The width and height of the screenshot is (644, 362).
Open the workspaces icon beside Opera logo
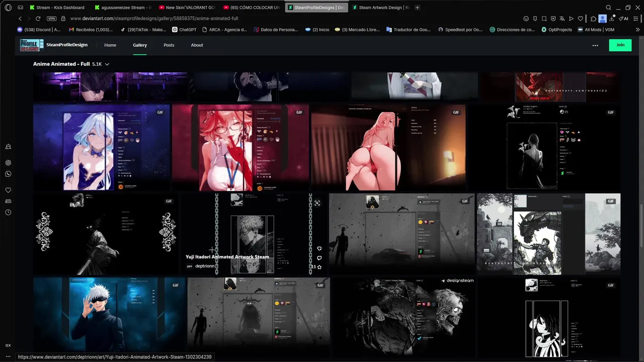coord(21,8)
